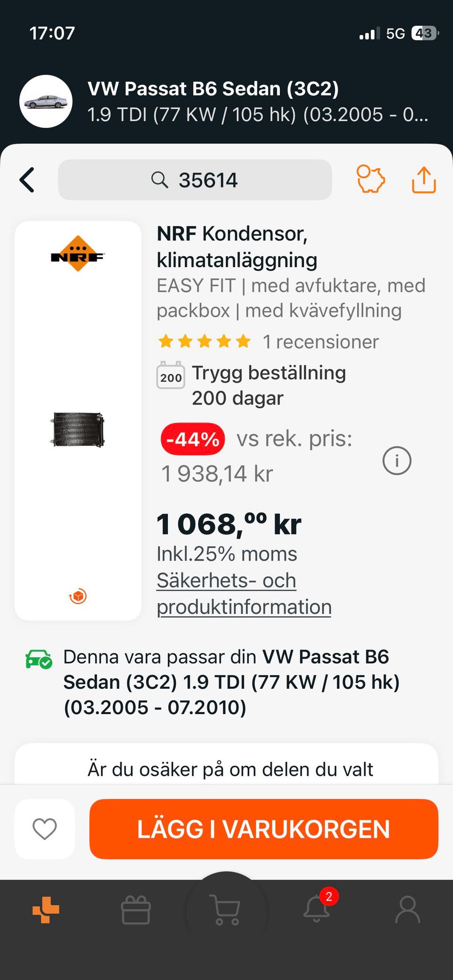Viewport: 453px width, 980px height.
Task: Tap LÄGG I VARUKORGEN button
Action: pos(264,829)
